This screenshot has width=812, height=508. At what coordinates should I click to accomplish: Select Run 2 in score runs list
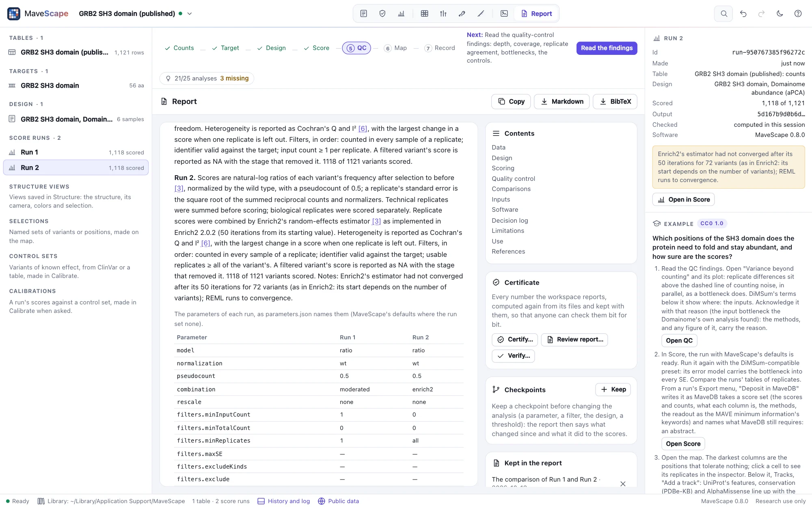[x=76, y=167]
